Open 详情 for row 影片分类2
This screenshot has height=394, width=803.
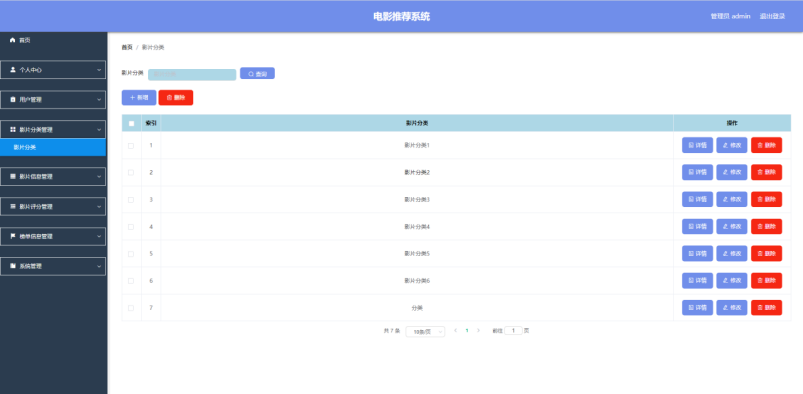(697, 172)
